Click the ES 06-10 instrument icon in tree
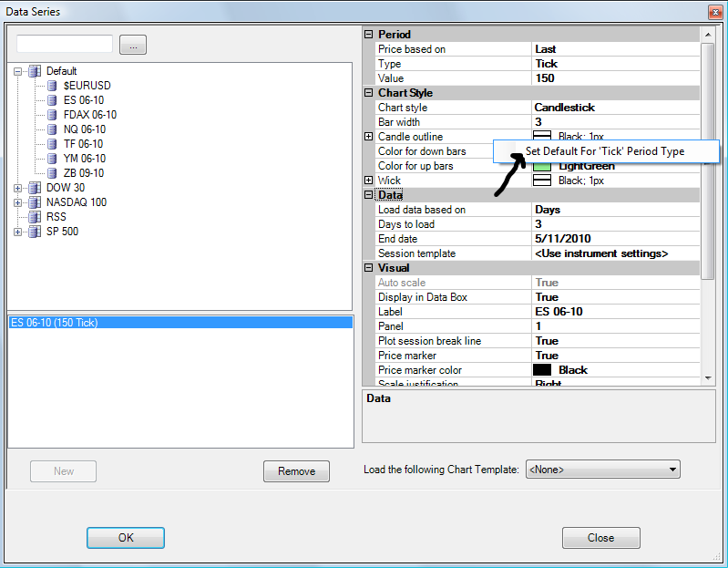 tap(53, 100)
